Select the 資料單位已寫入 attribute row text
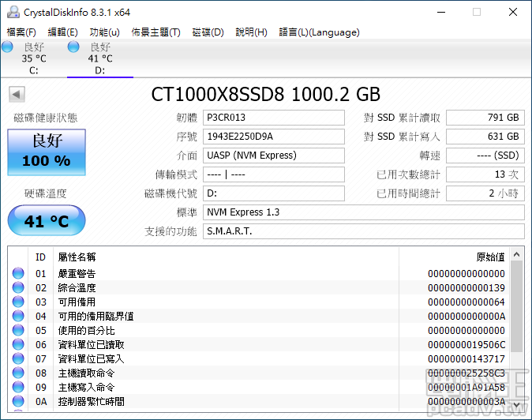Image resolution: width=532 pixels, height=420 pixels. [92, 359]
